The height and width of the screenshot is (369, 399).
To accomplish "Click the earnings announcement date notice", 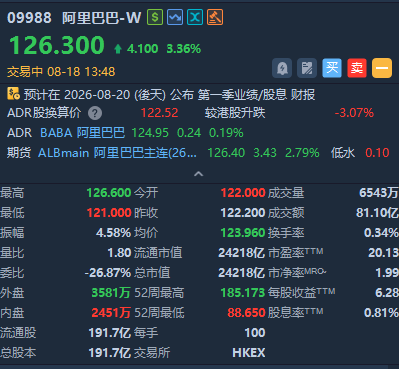I will coord(169,95).
